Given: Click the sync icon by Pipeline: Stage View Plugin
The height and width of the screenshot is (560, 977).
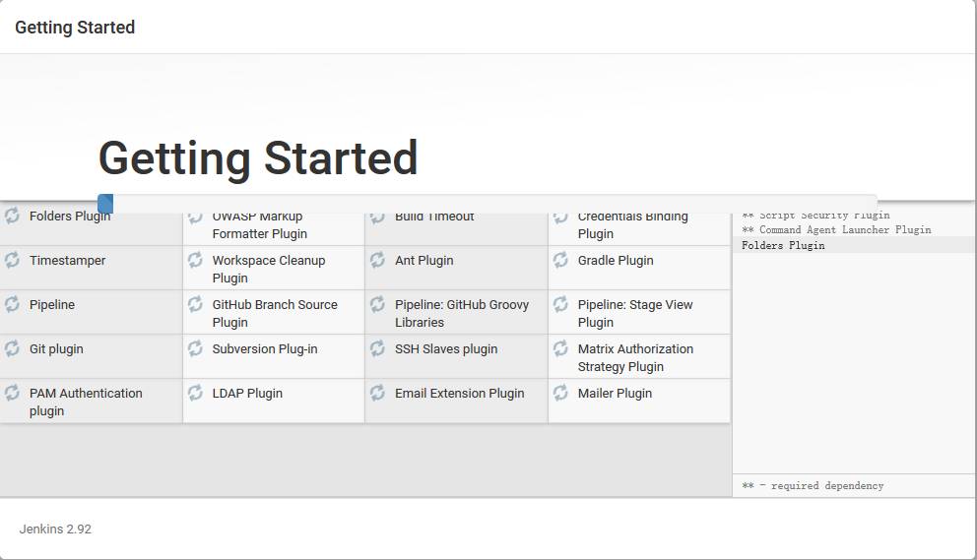Looking at the screenshot, I should (560, 304).
